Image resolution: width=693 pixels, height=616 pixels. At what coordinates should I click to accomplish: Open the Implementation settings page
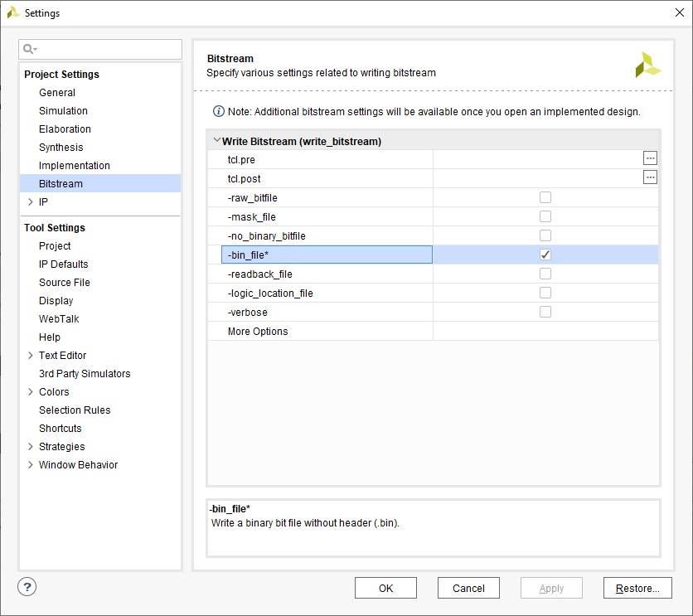74,166
